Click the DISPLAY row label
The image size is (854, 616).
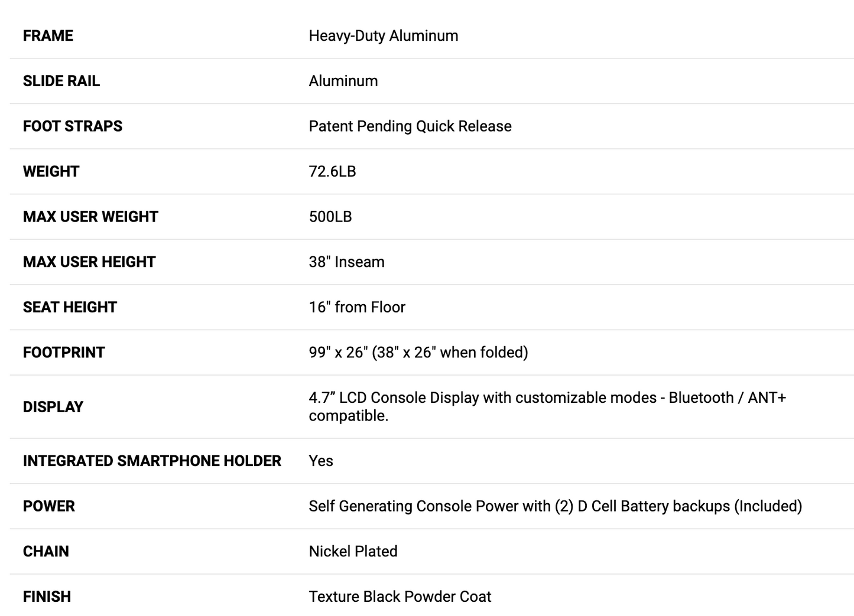[x=53, y=407]
